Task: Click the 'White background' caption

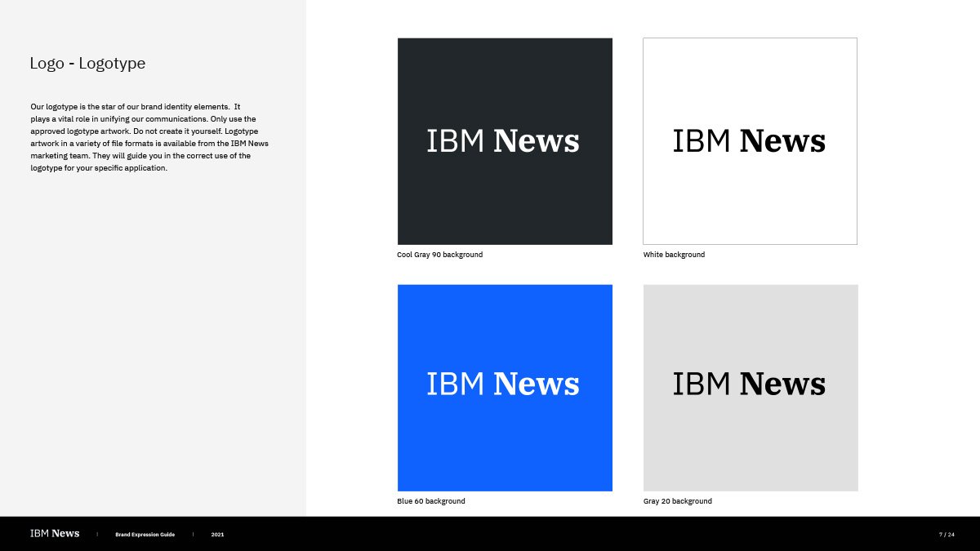Action: point(674,254)
